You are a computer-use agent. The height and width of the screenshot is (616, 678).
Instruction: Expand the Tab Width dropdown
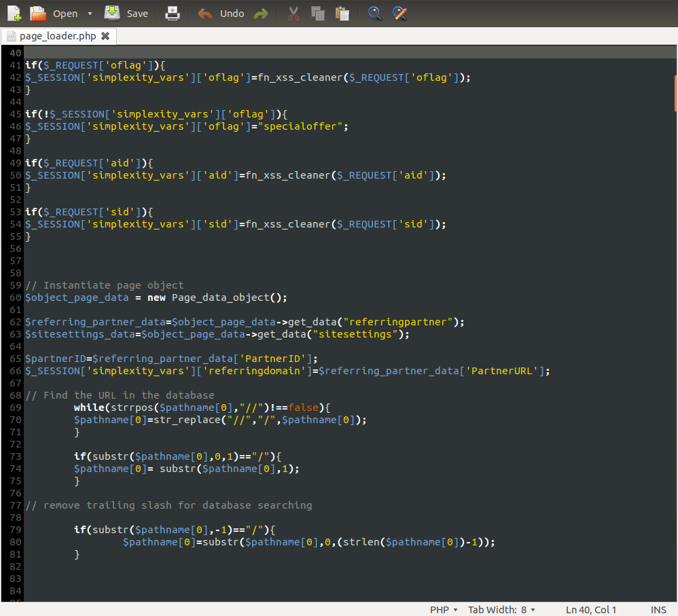pos(501,610)
